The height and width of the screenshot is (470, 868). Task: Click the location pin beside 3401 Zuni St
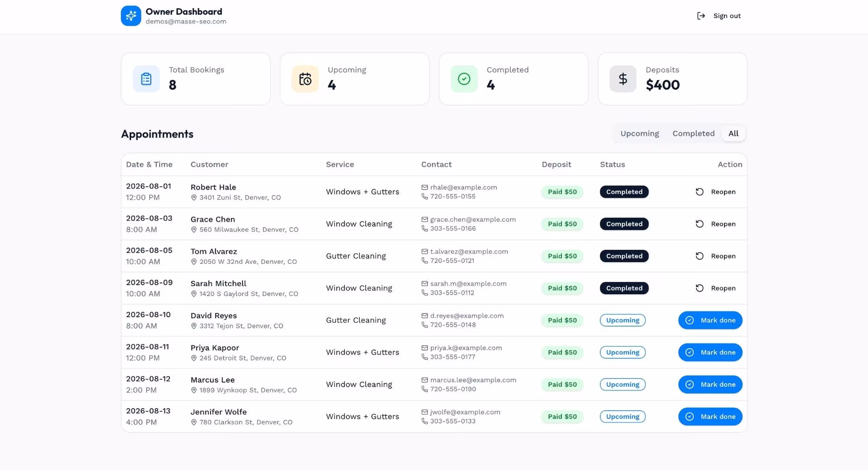194,197
